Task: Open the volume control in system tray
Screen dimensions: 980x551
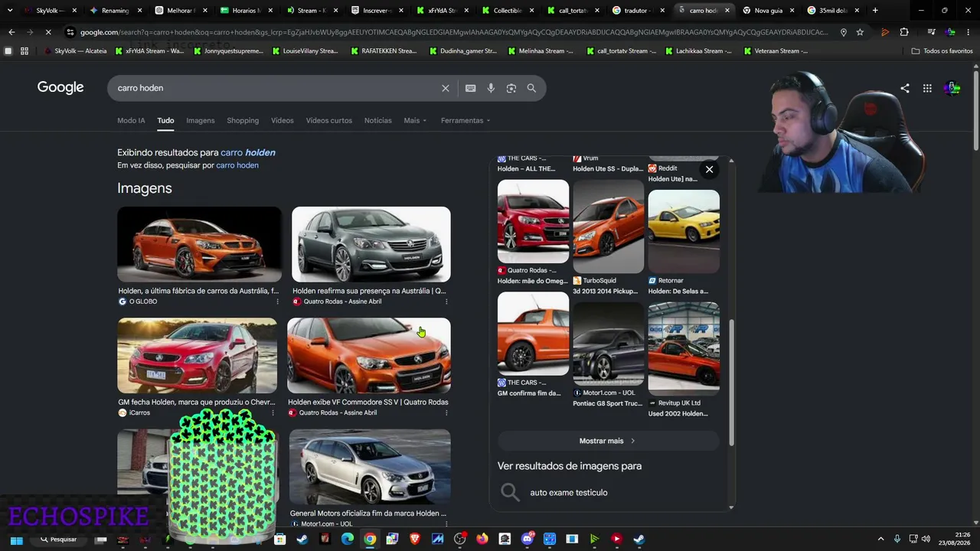Action: coord(926,540)
